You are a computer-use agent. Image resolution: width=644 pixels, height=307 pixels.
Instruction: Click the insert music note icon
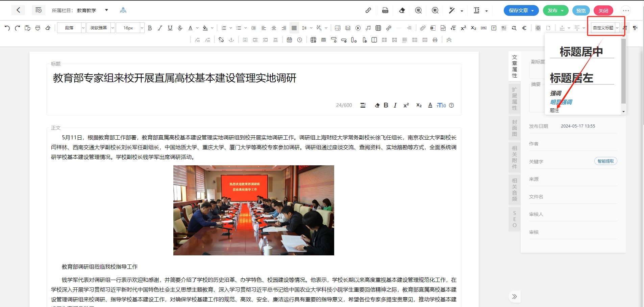[368, 28]
